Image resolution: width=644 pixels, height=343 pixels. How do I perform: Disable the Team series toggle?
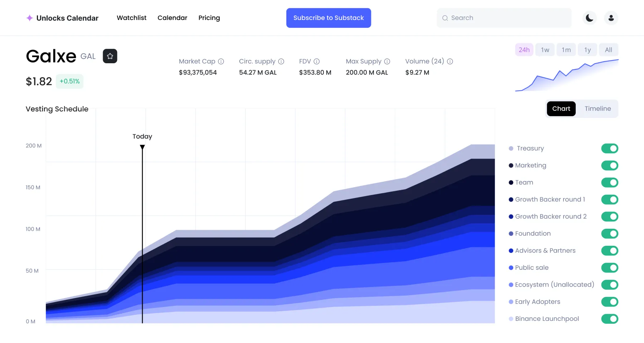pos(610,183)
